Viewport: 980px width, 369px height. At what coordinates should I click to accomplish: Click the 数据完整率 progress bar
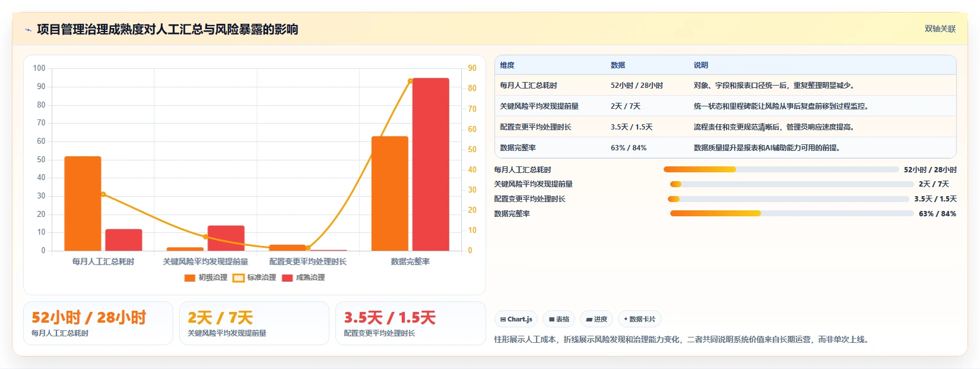coord(792,213)
